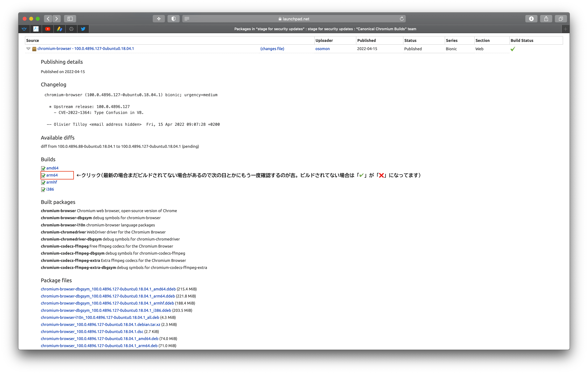Screen dimensions: 588x374
Task: Switch to the first pinned tab with blue winged logo
Action: point(24,29)
